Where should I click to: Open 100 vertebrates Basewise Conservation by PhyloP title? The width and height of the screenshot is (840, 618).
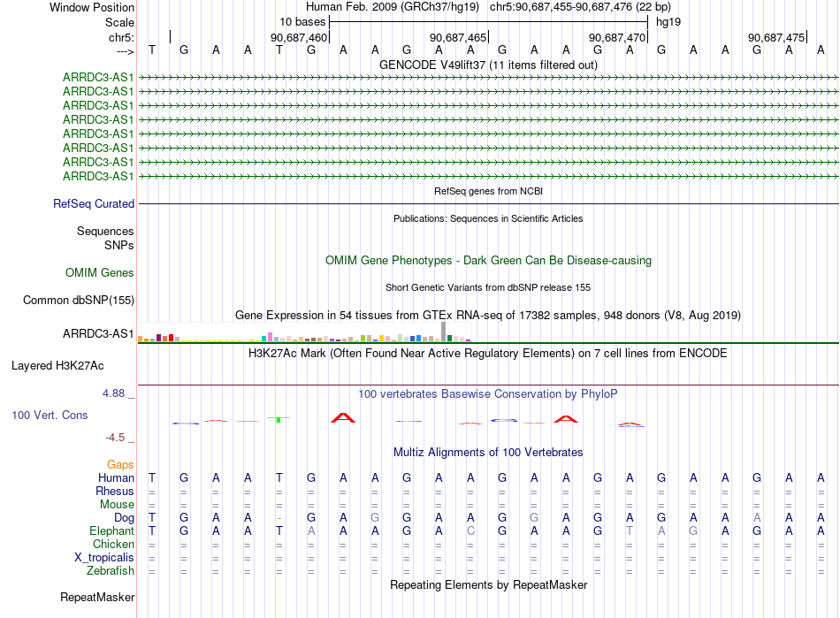488,393
